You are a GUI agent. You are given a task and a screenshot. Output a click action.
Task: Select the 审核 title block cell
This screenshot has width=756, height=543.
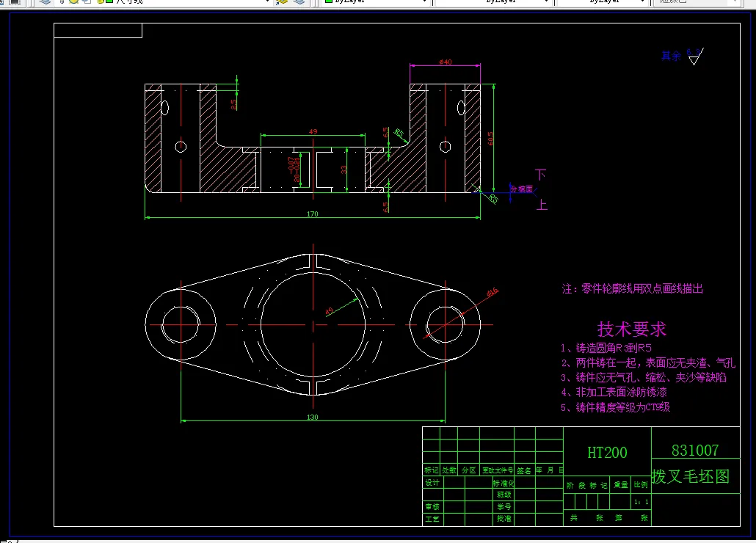point(432,507)
